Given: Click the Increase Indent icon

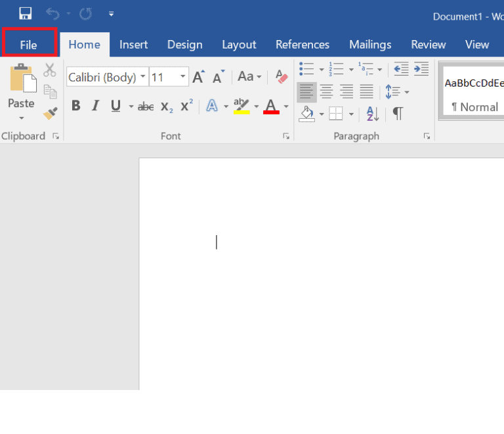Looking at the screenshot, I should click(421, 68).
